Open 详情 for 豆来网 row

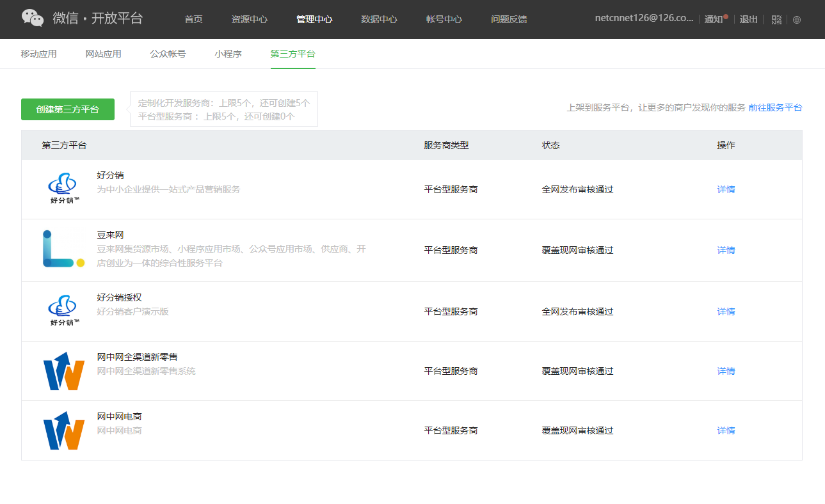(726, 250)
